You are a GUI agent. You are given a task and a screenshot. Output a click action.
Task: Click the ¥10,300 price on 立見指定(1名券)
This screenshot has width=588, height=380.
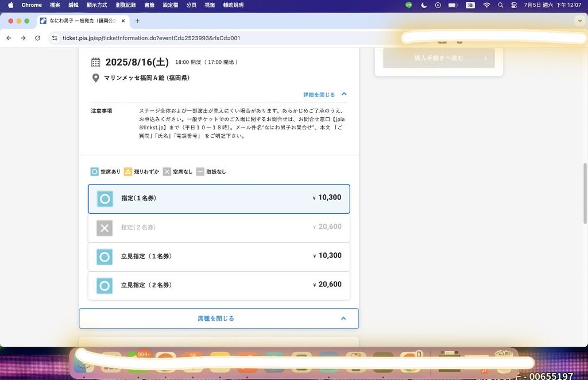pyautogui.click(x=327, y=256)
